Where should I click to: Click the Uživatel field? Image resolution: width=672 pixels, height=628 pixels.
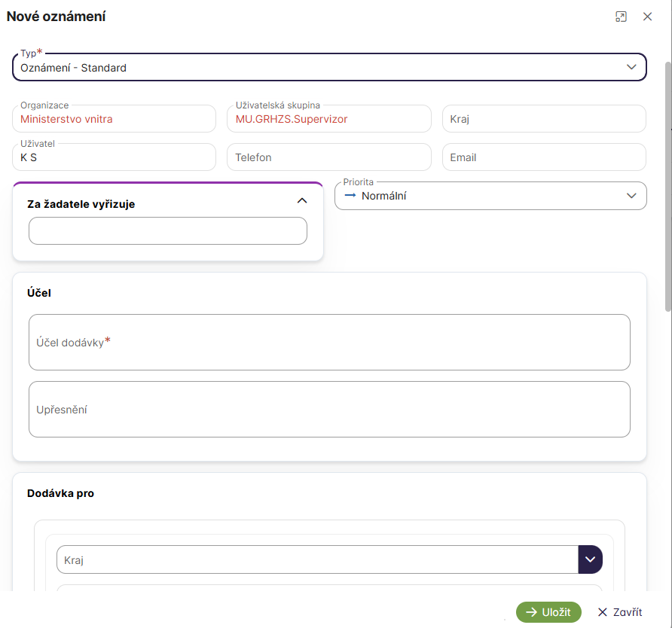114,157
